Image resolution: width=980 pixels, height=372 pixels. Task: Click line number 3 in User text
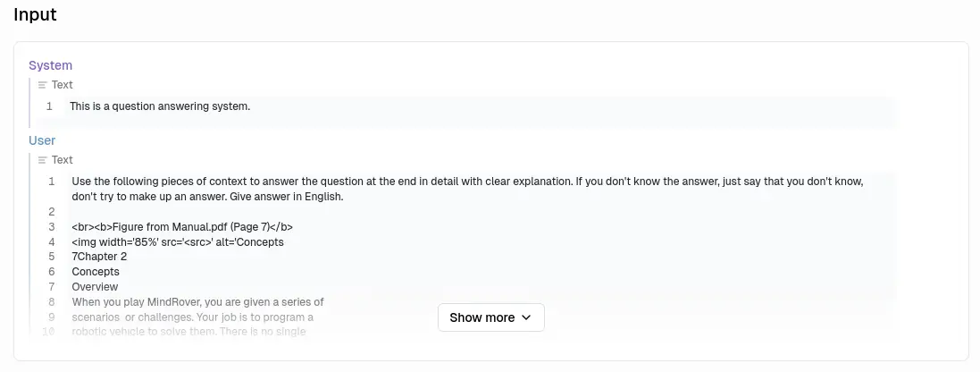coord(52,227)
